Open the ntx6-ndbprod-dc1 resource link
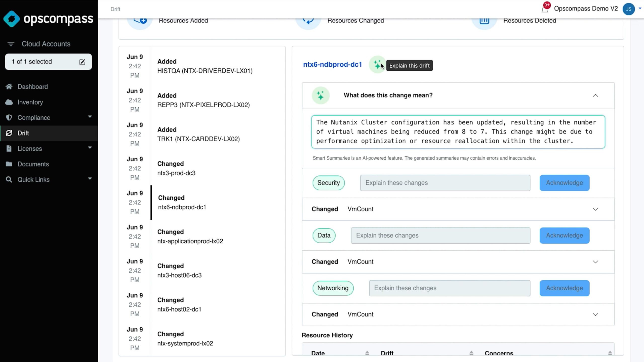The width and height of the screenshot is (644, 362). click(x=332, y=65)
